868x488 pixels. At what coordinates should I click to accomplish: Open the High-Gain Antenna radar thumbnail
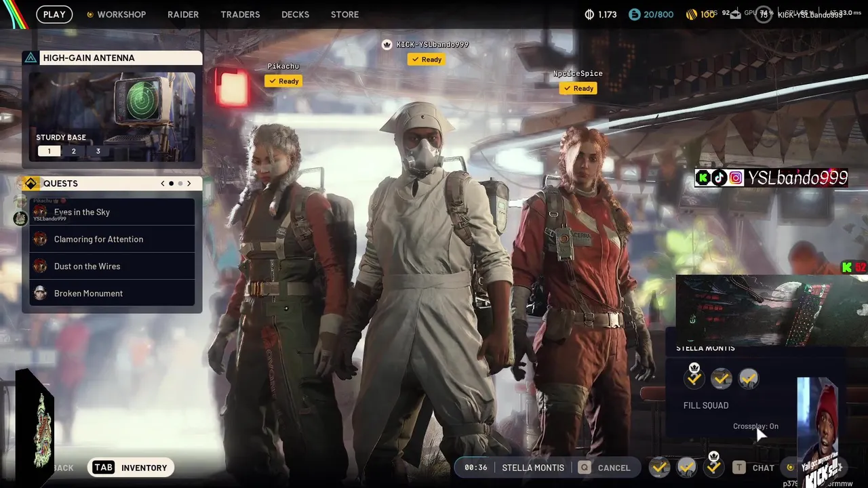click(112, 116)
